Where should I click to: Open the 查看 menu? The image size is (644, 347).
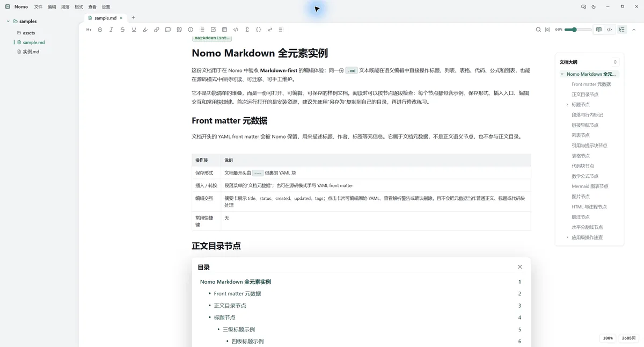[x=92, y=7]
